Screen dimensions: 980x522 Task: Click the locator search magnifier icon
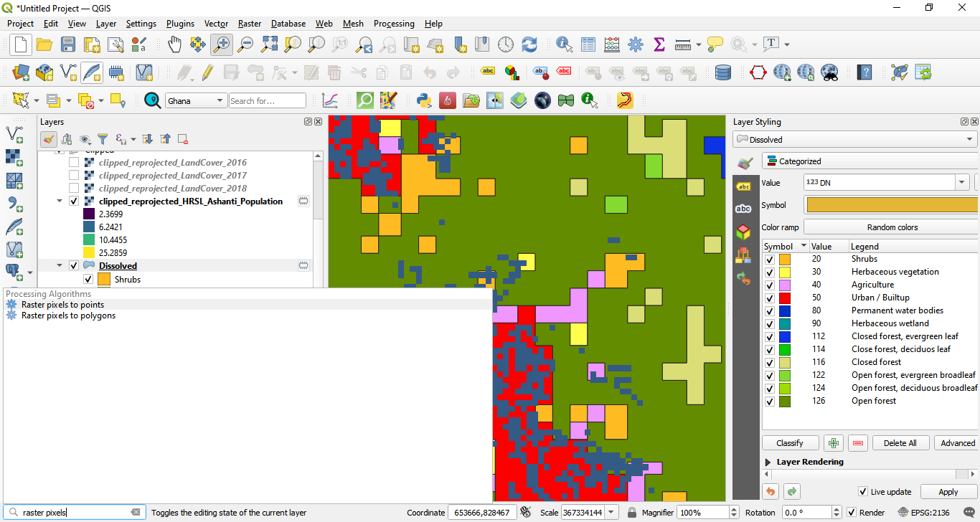click(x=14, y=513)
